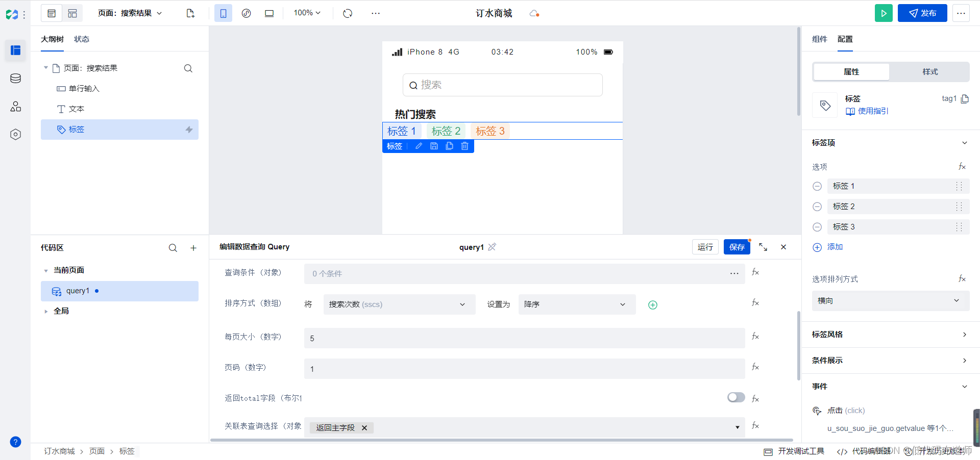980x460 pixels.
Task: Open the 横向 arrangement dropdown
Action: [891, 301]
